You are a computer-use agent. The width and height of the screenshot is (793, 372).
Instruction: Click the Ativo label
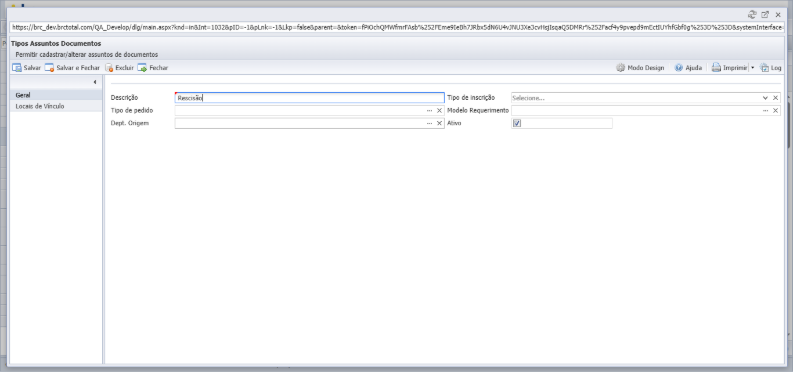tap(454, 123)
